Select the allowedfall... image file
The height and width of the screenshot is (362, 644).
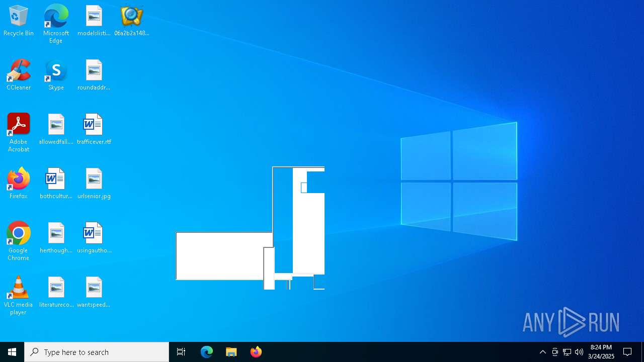56,130
